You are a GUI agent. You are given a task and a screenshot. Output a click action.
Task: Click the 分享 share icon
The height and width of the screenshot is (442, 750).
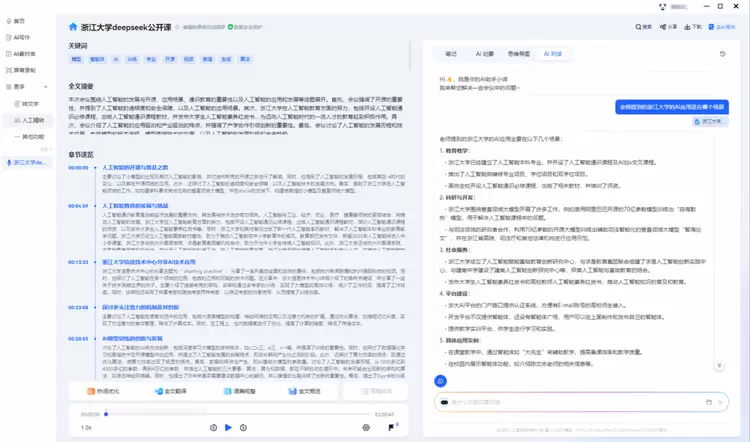[x=668, y=27]
